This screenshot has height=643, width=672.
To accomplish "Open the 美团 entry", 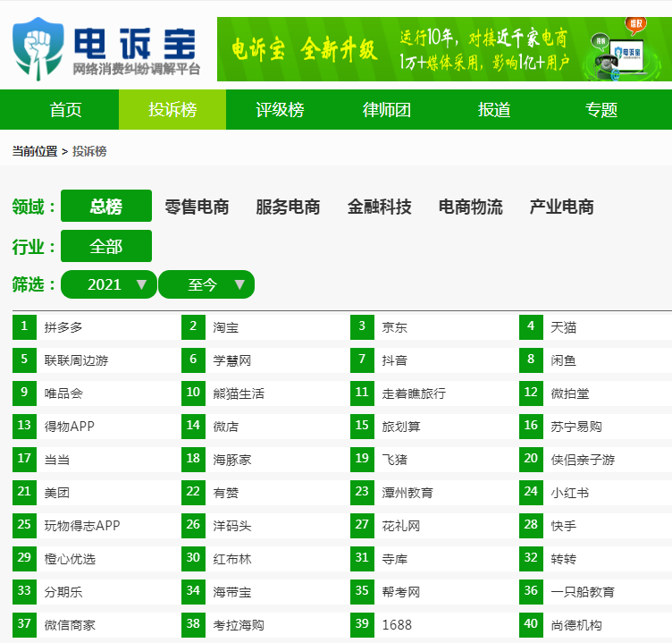I will click(57, 493).
